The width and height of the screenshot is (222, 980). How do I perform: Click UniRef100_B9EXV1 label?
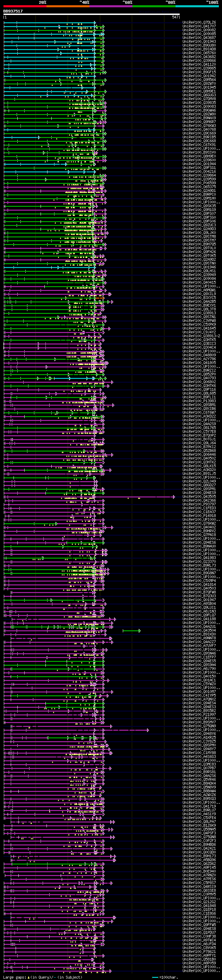[199, 306]
